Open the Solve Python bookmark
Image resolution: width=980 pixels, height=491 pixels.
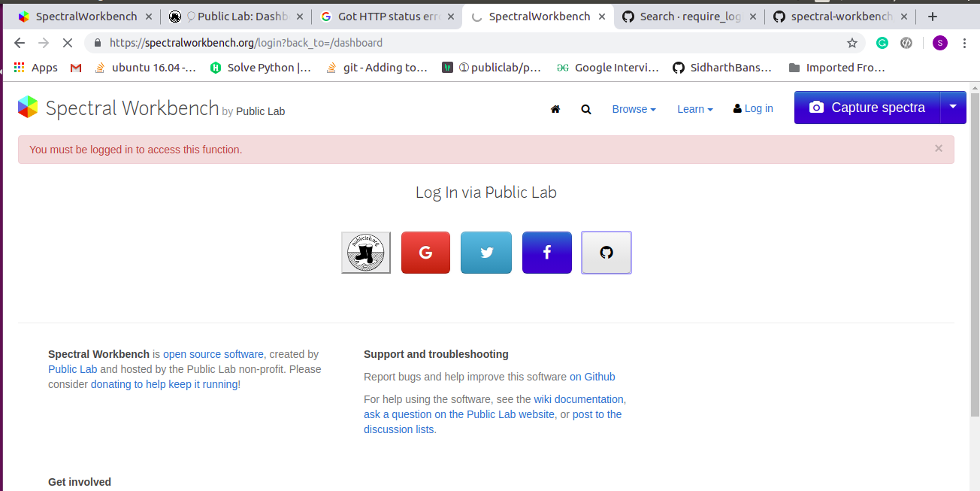pyautogui.click(x=261, y=68)
